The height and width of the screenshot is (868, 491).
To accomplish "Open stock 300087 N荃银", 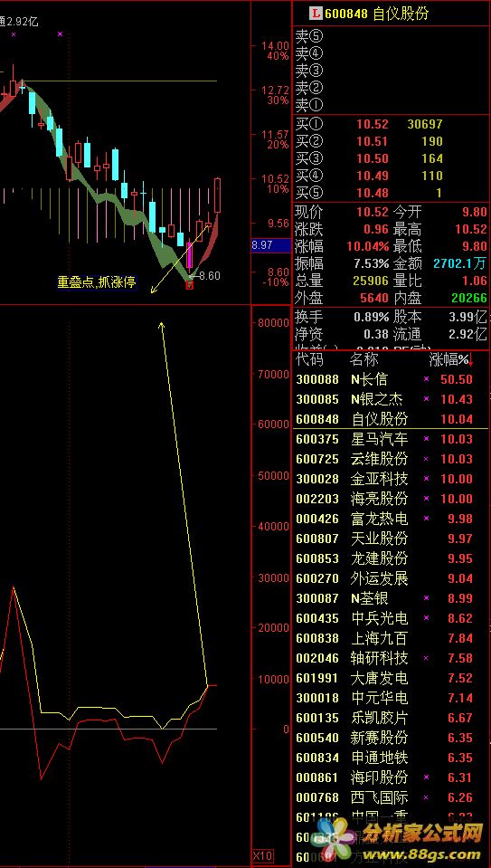I will point(391,598).
